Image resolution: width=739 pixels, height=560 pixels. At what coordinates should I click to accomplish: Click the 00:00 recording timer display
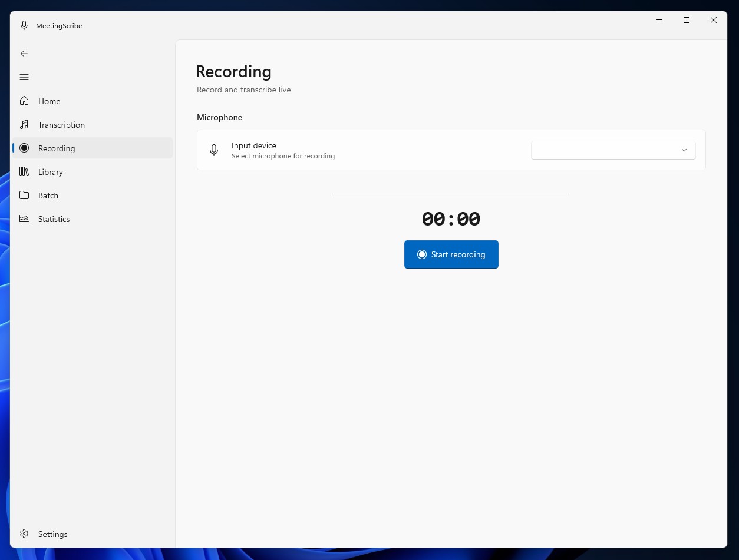coord(451,218)
